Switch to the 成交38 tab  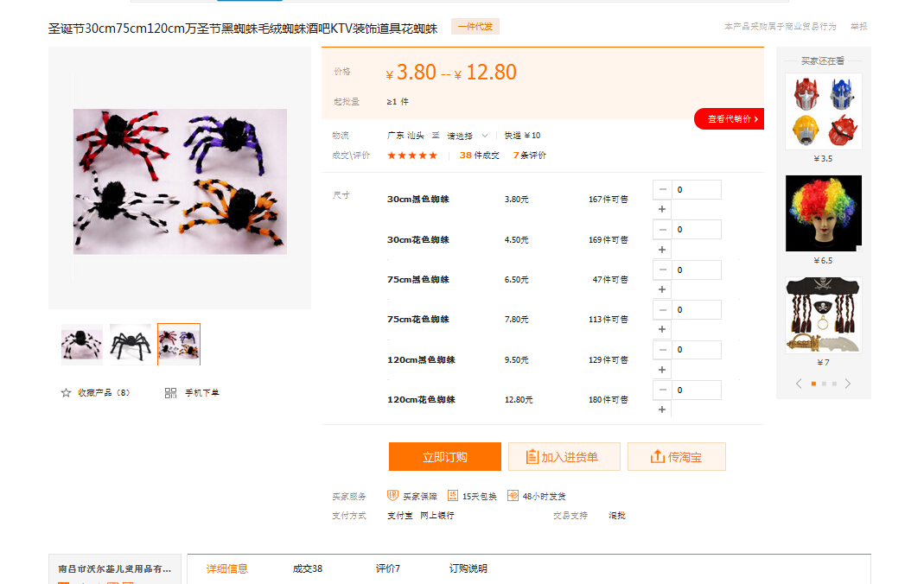point(308,568)
